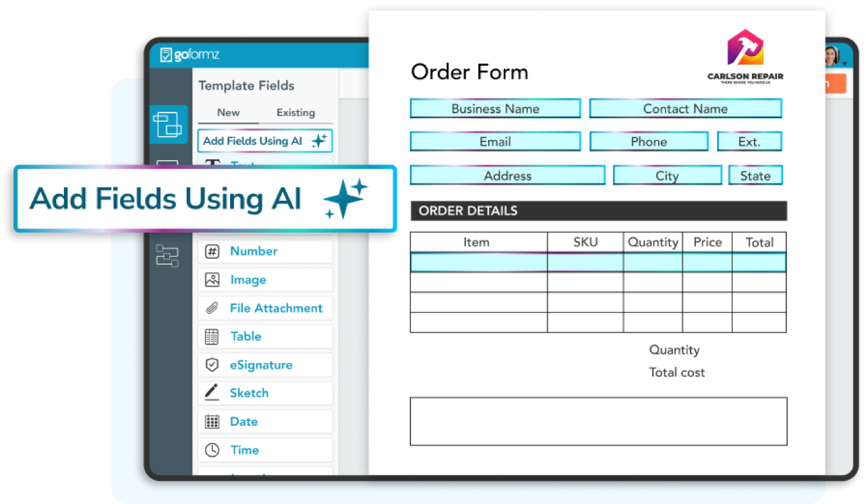Click the File Attachment paperclip icon
Viewport: 866px width, 504px height.
[x=212, y=307]
